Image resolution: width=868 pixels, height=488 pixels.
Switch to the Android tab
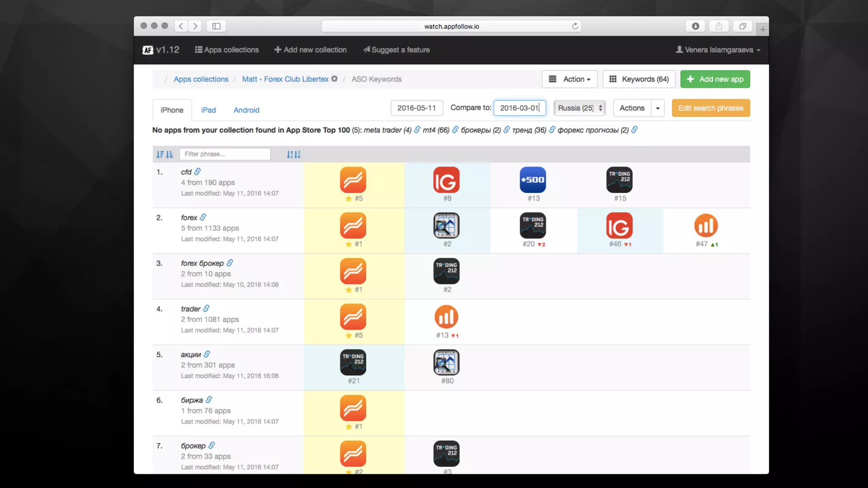point(246,110)
